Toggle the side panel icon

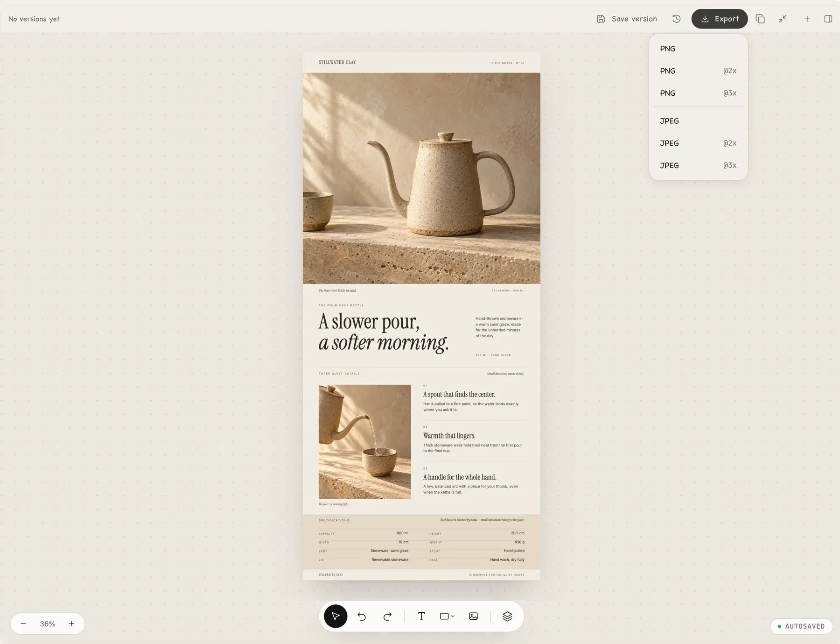click(x=828, y=19)
